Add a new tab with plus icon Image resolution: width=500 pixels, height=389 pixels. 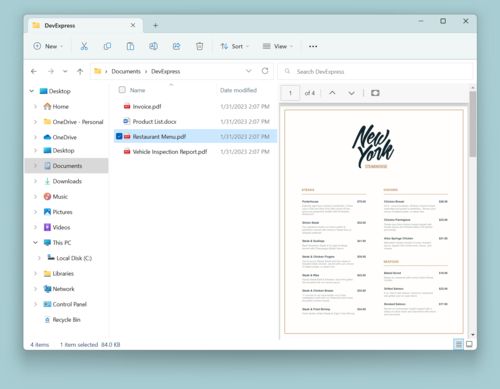tap(155, 25)
